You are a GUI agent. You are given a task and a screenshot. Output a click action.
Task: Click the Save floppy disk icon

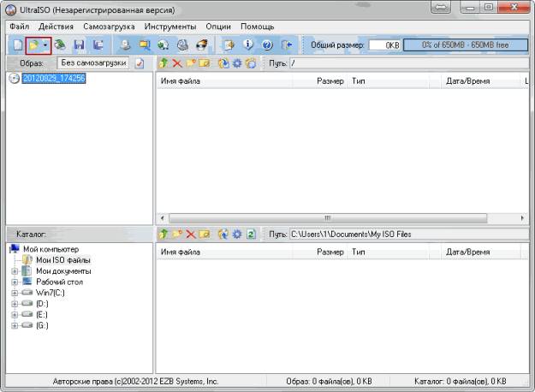coord(79,45)
